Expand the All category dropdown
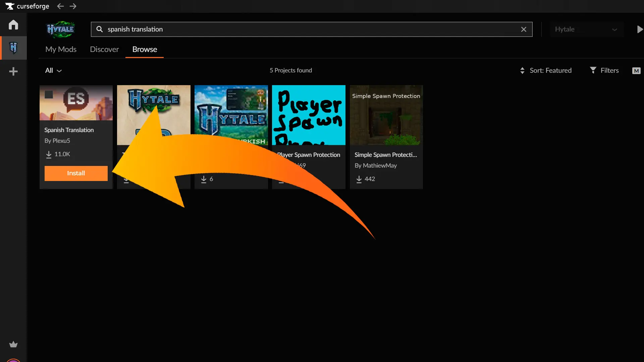 53,70
